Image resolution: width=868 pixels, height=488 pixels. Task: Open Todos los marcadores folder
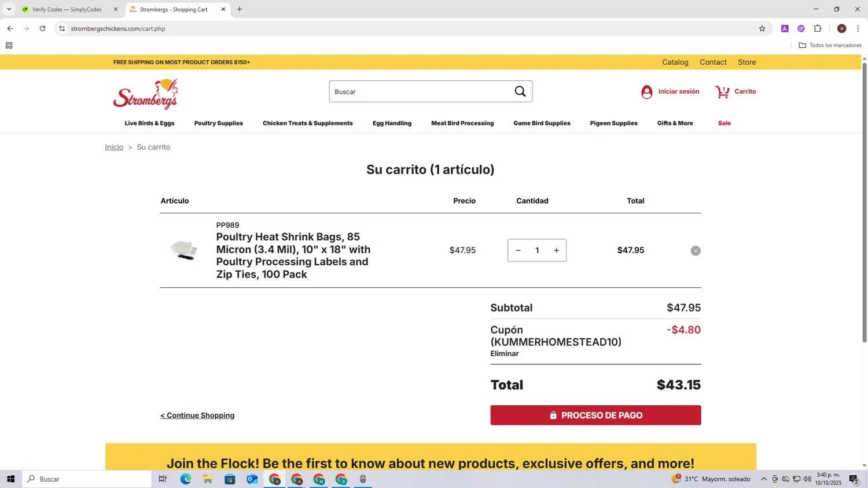point(830,45)
